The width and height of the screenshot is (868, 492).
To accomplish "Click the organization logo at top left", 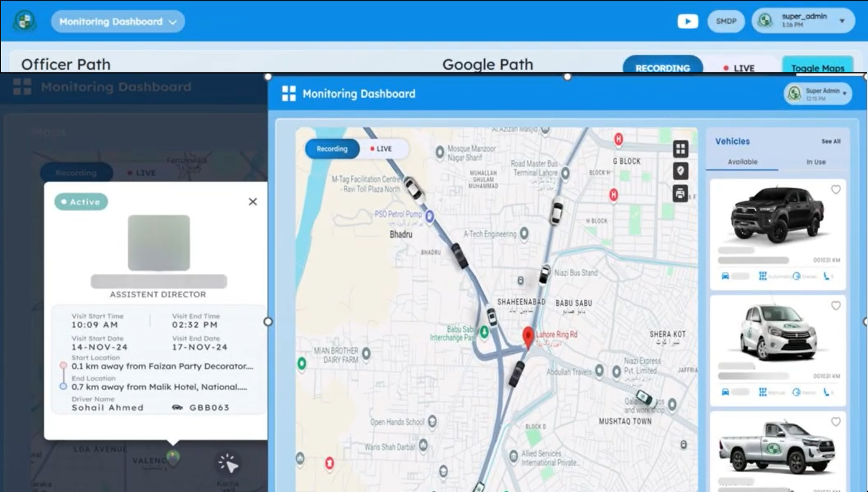I will click(x=25, y=21).
